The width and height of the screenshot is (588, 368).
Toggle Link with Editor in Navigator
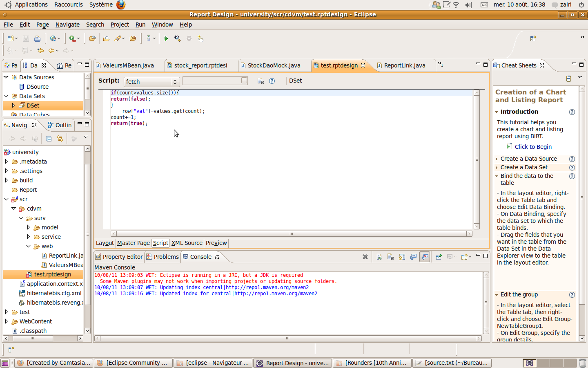(60, 139)
